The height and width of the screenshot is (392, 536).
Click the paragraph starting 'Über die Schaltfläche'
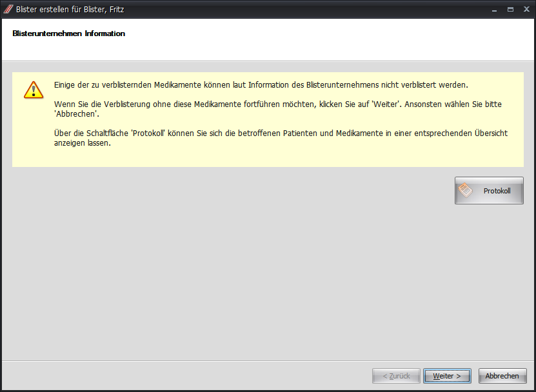coord(281,138)
